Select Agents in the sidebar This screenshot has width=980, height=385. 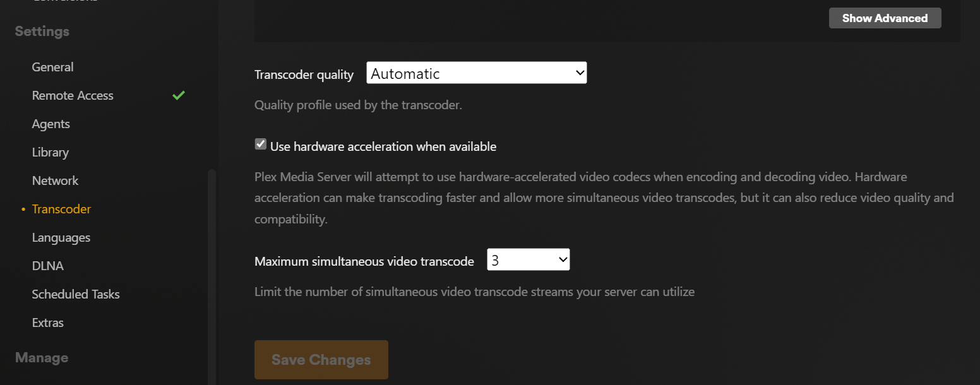click(x=51, y=124)
